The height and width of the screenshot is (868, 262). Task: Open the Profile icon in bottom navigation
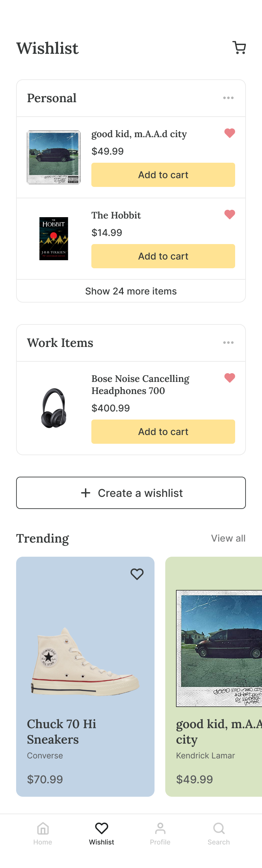pyautogui.click(x=160, y=829)
